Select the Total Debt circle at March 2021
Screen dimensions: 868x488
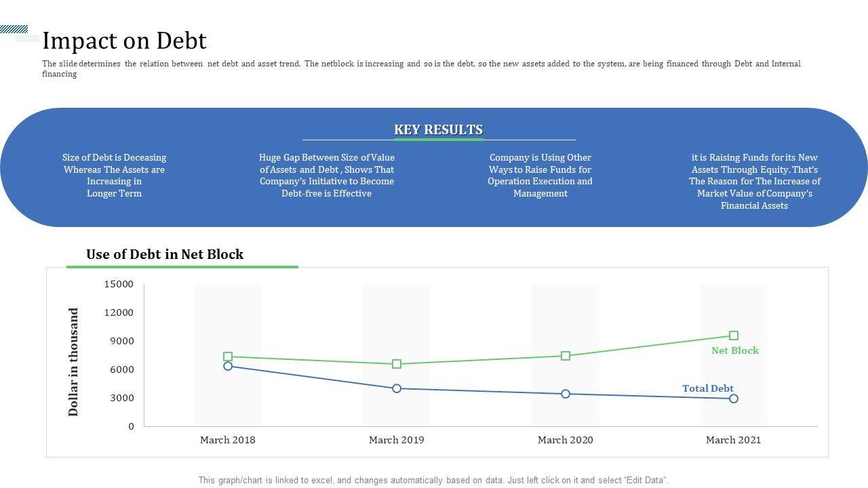(734, 399)
